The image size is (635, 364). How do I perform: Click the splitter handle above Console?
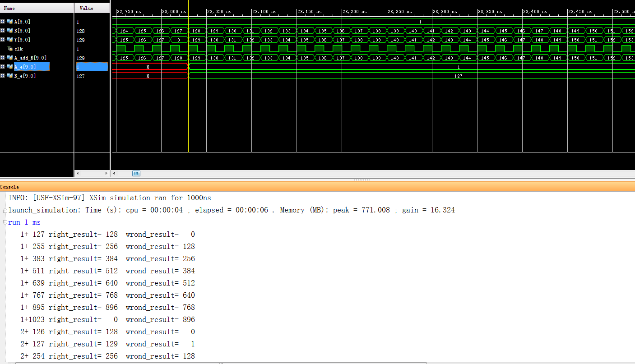(x=362, y=180)
